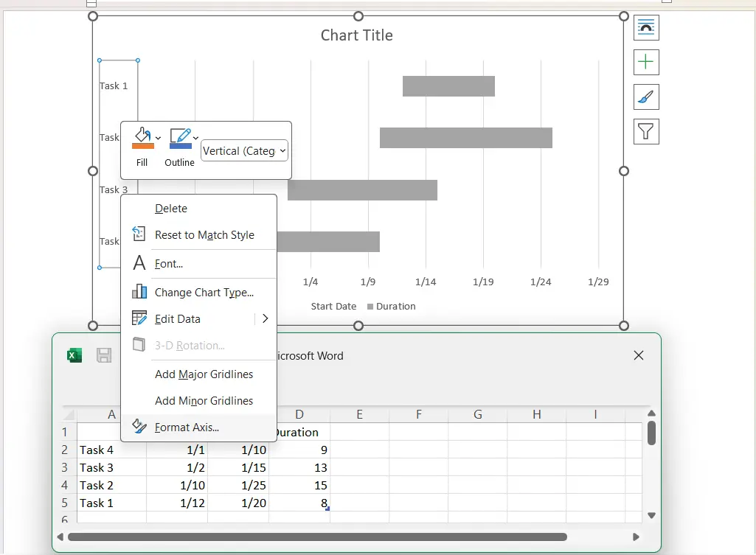Click the select-all corner of spreadsheet
This screenshot has width=756, height=555.
(69, 415)
